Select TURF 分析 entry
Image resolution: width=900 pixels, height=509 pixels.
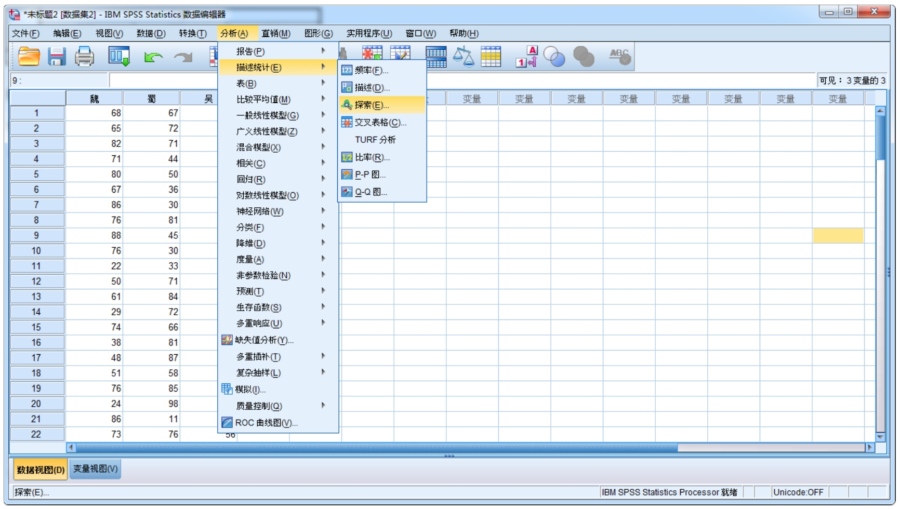(x=382, y=139)
